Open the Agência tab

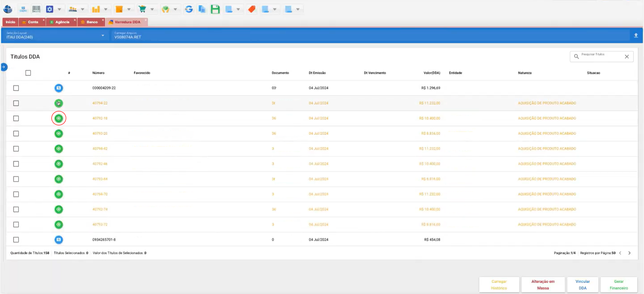coord(62,22)
